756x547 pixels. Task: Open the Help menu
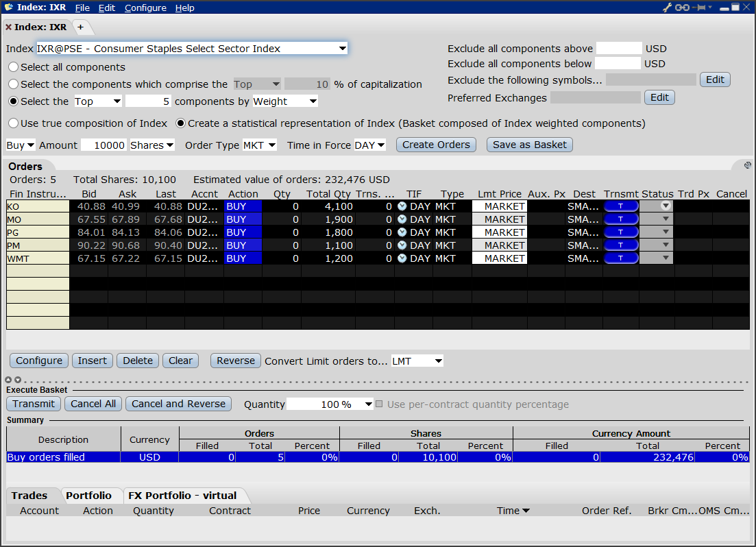tap(184, 8)
